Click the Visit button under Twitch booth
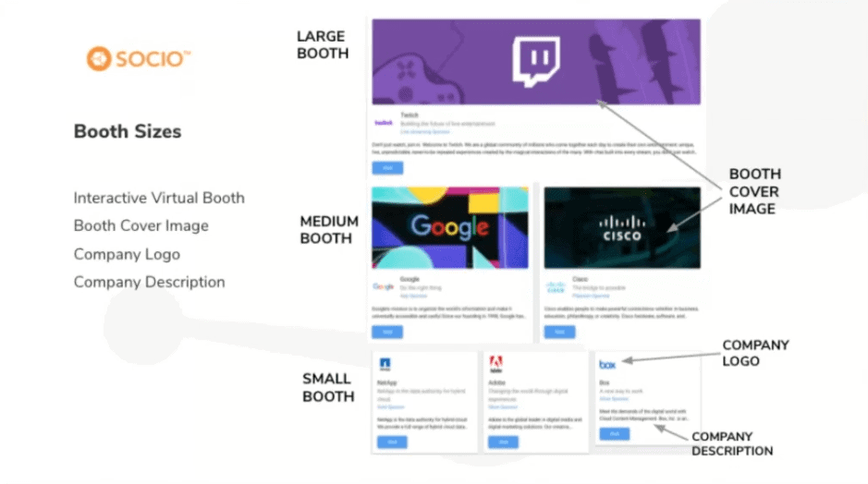This screenshot has height=484, width=868. point(387,167)
